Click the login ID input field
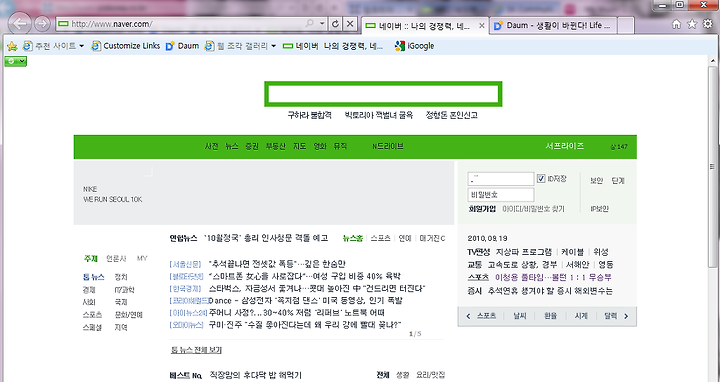720x382 pixels. [501, 179]
